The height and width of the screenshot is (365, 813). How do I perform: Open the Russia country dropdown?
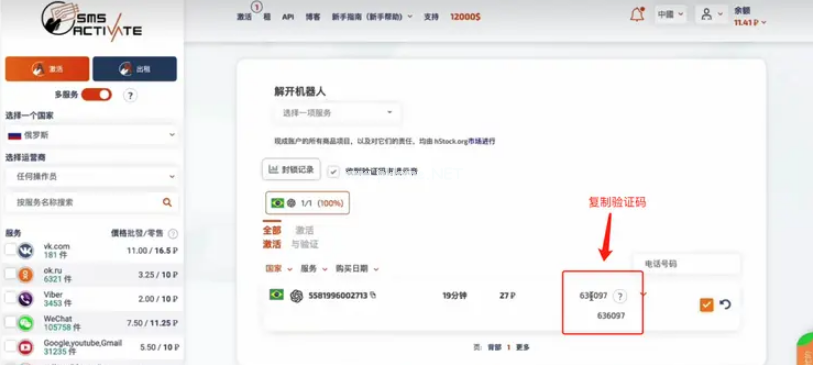91,135
